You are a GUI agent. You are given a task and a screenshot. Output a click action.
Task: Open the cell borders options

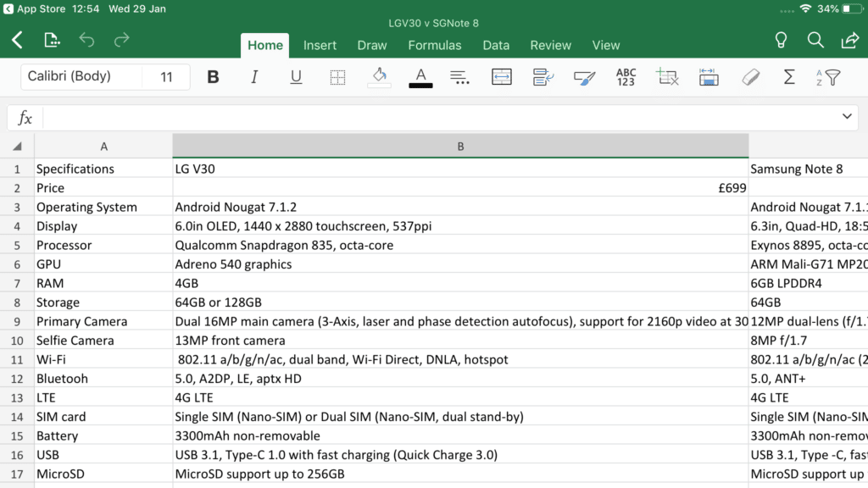[337, 77]
